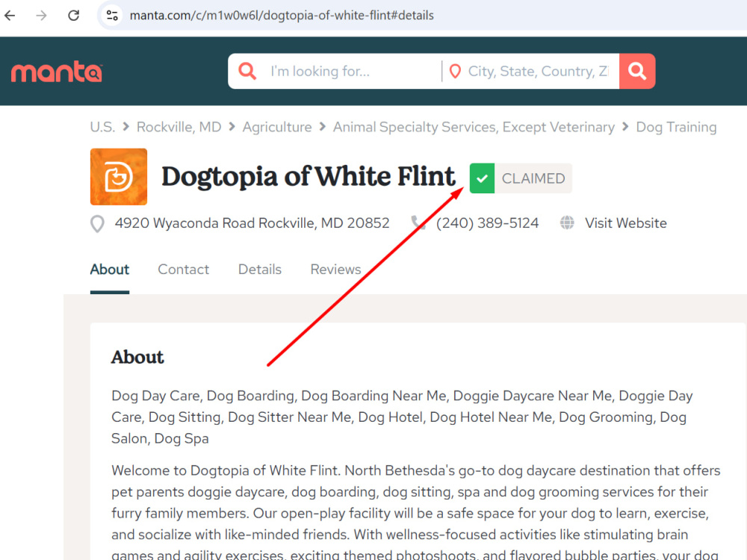Click the red magnifier icon in search box

click(x=247, y=72)
